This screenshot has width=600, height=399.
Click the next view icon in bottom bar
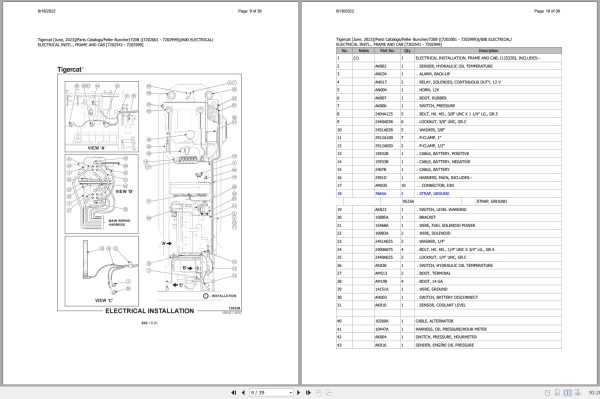(x=329, y=392)
